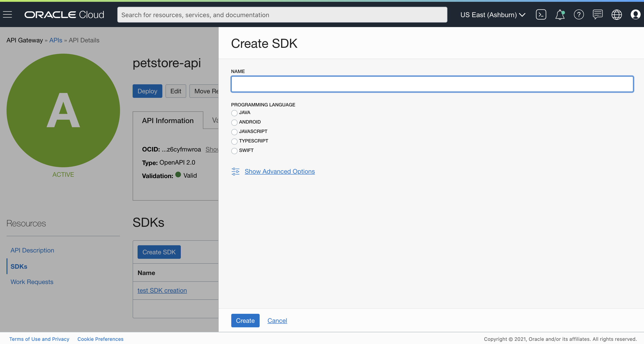Select API Description from Resources
644x344 pixels.
[x=32, y=250]
